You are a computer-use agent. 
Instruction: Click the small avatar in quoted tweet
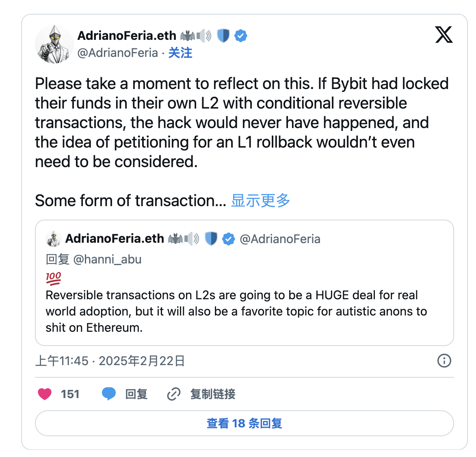tap(53, 239)
